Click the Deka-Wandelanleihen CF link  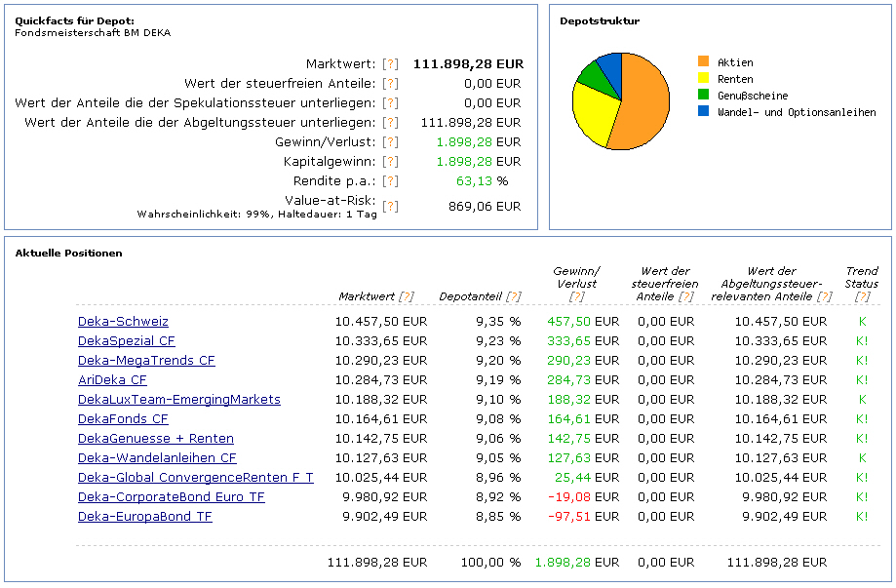(x=157, y=458)
